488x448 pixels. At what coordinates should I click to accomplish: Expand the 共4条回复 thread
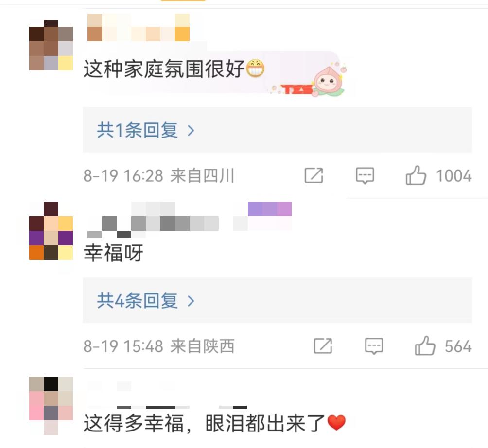coord(278,300)
